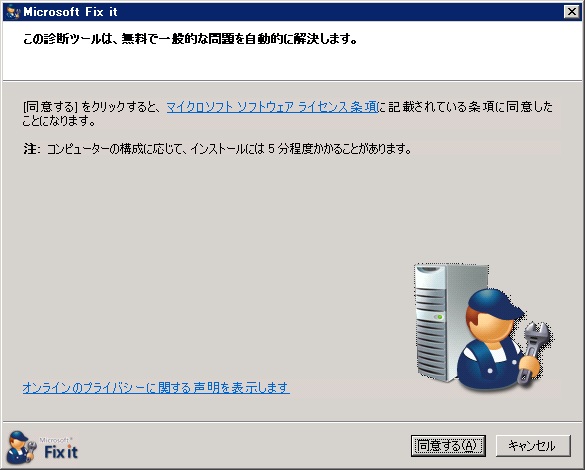The width and height of the screenshot is (585, 470).
Task: Click the Microsoft Fix it title text
Action: (x=70, y=12)
